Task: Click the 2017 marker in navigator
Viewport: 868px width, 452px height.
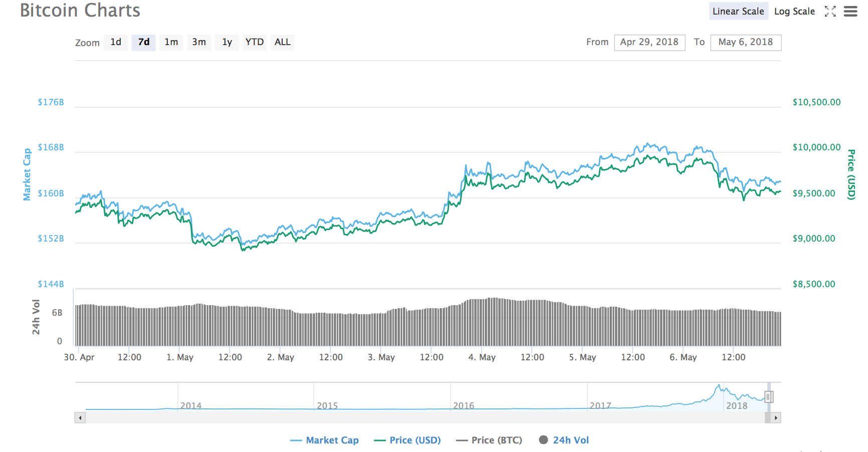Action: [600, 405]
